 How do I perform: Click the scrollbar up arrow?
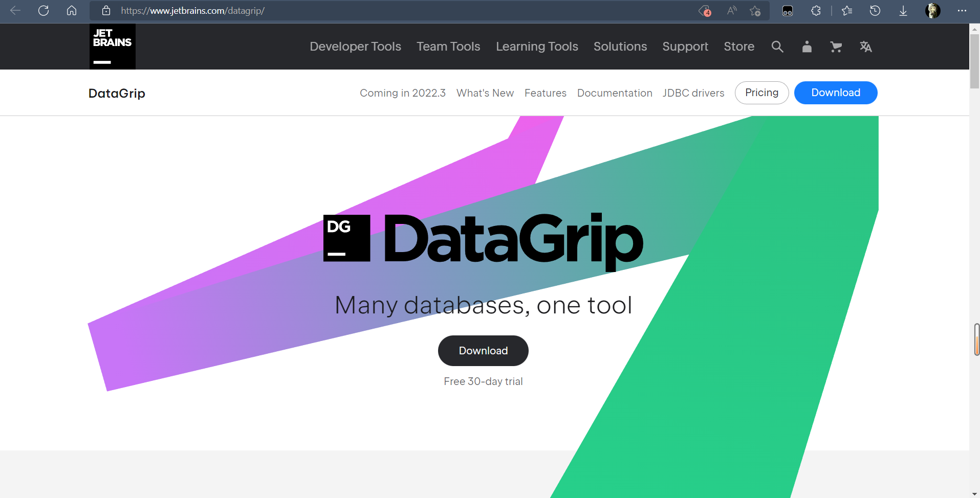[x=975, y=29]
